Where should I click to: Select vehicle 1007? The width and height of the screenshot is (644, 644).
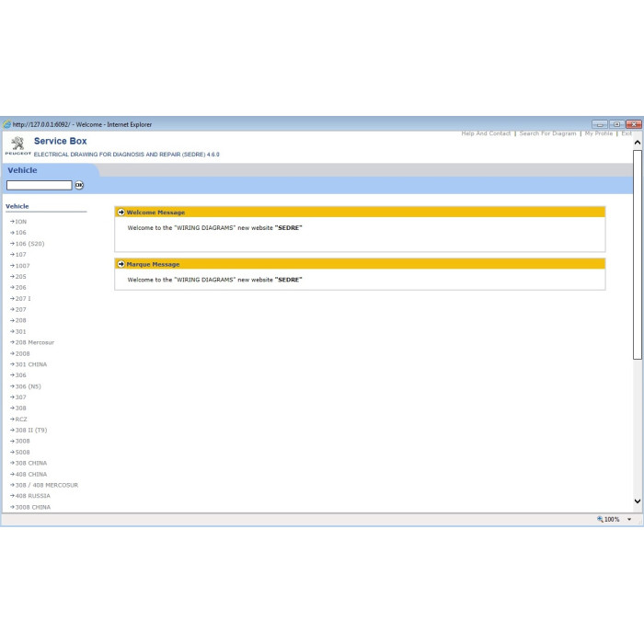23,266
